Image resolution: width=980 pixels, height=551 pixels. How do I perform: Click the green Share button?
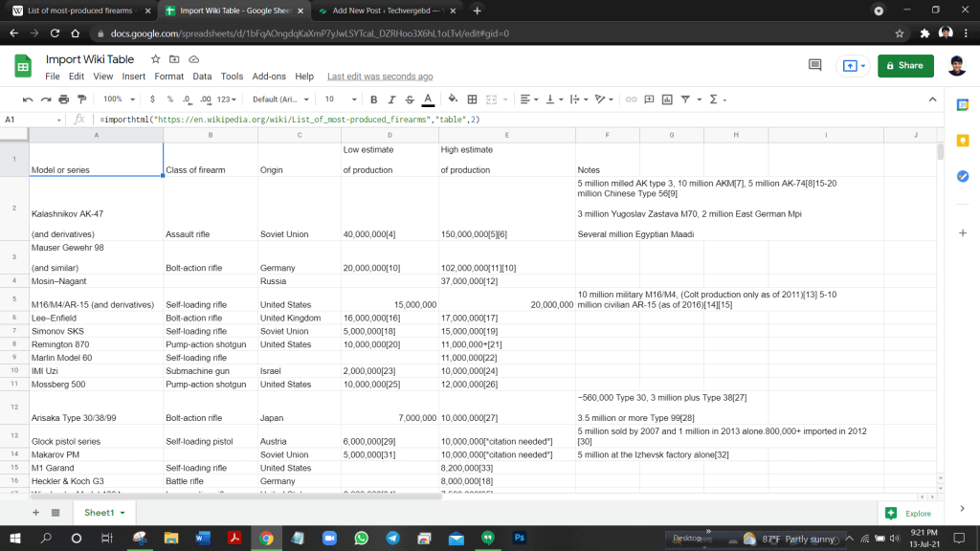click(904, 65)
